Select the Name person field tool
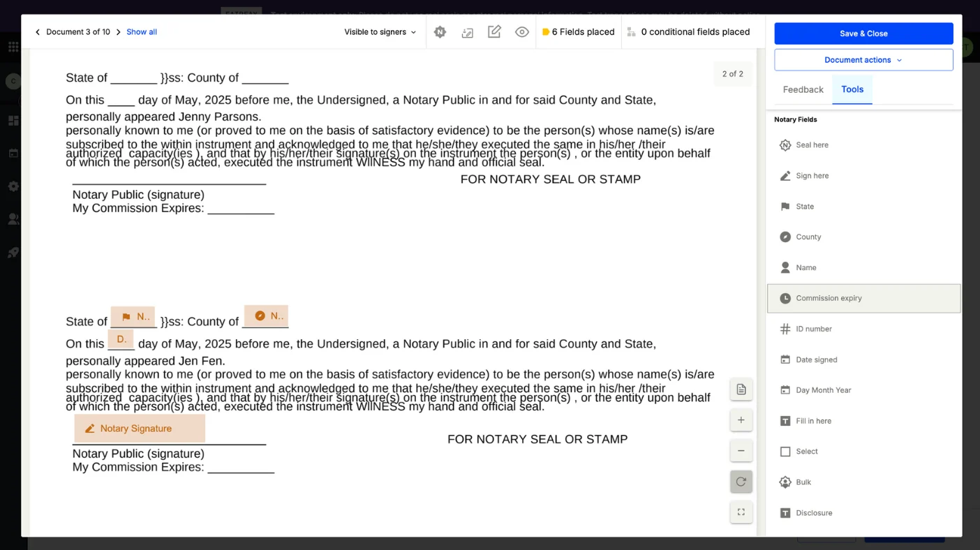Viewport: 980px width, 550px height. pos(863,268)
